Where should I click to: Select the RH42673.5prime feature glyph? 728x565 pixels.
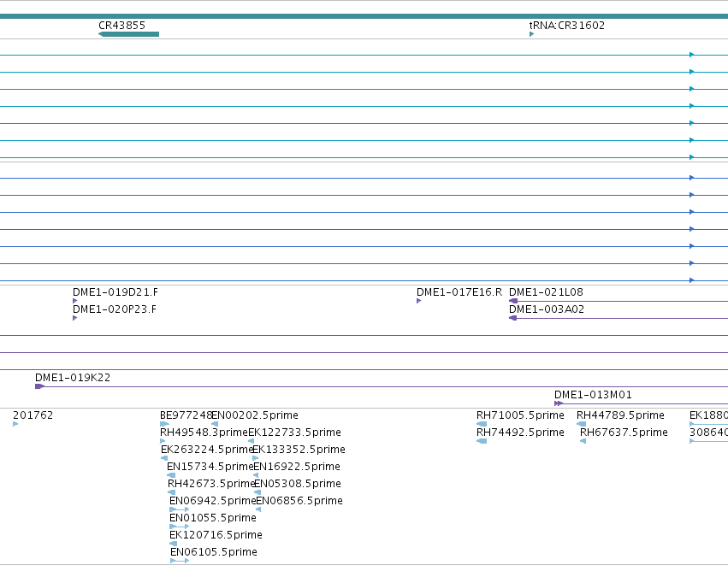[x=171, y=492]
